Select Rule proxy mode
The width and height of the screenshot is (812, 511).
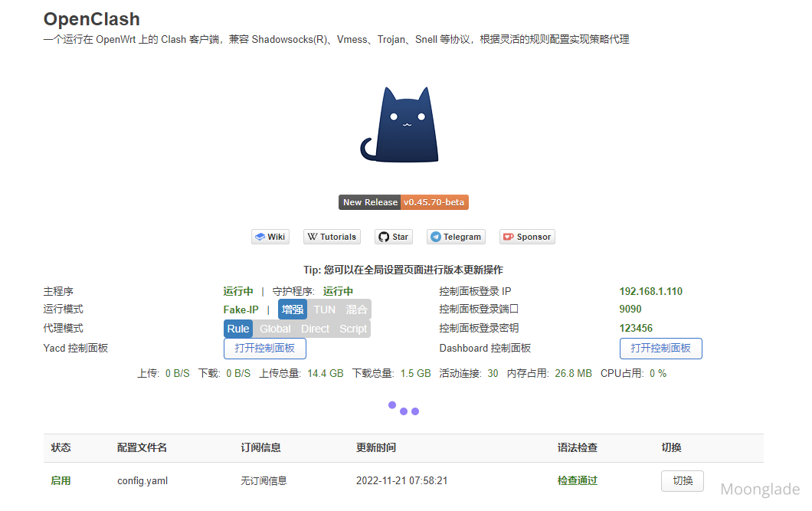coord(238,329)
